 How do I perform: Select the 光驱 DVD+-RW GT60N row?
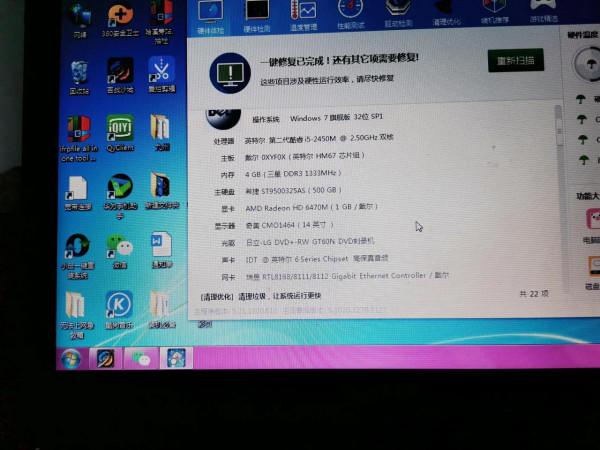pos(298,242)
